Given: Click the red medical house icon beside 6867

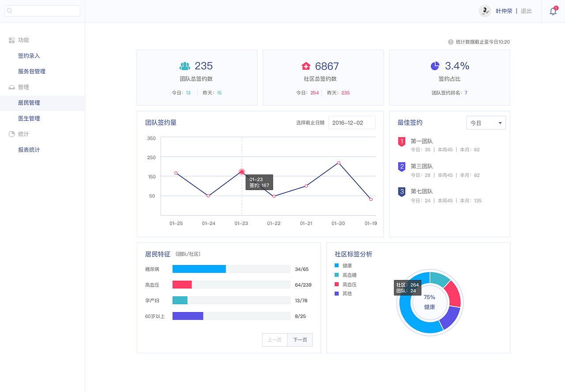Looking at the screenshot, I should [x=306, y=66].
